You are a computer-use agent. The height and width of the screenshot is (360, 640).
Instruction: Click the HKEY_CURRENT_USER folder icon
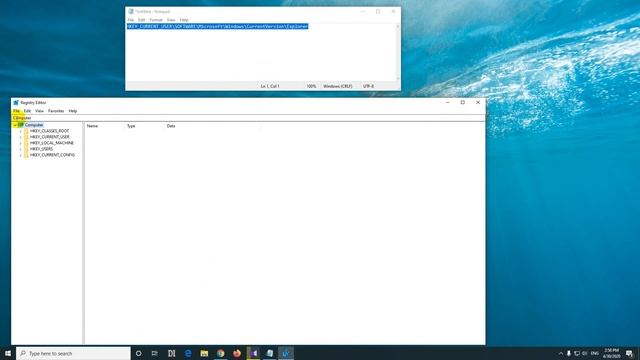pyautogui.click(x=26, y=137)
